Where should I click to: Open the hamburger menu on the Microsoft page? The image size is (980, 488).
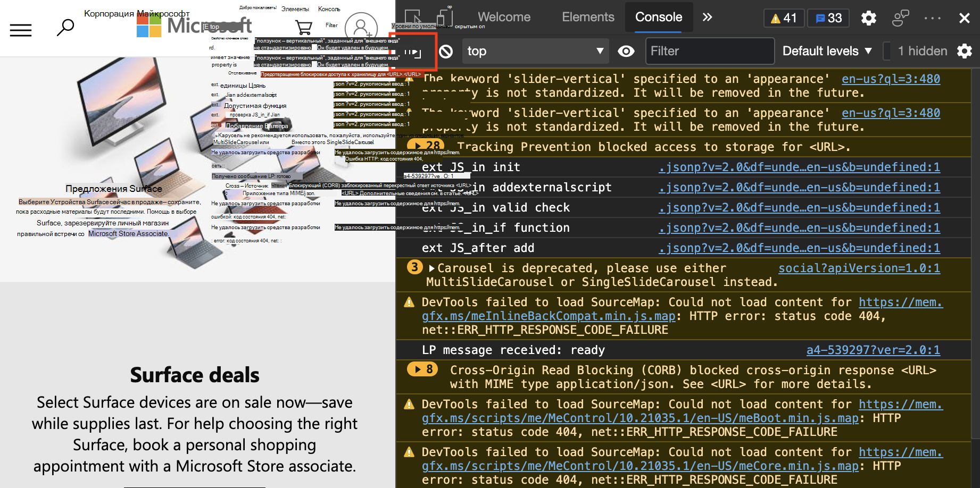tap(21, 30)
